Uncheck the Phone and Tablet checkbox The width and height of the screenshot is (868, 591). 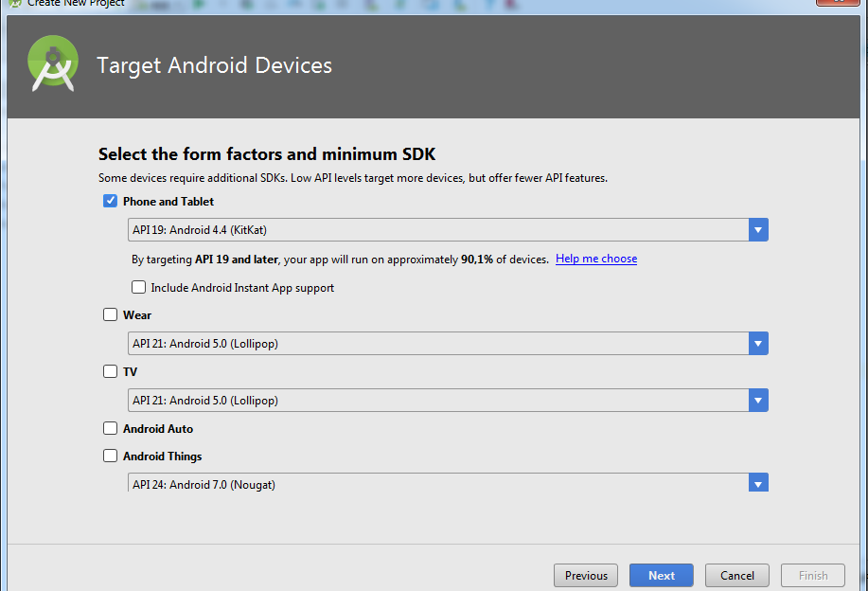coord(111,201)
